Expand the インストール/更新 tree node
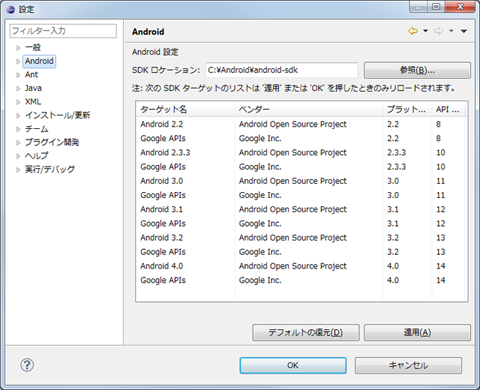480x390 pixels. click(x=18, y=116)
